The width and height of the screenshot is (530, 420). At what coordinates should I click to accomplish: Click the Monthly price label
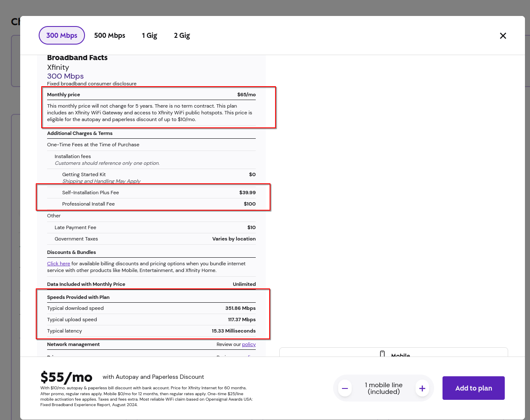pos(64,95)
